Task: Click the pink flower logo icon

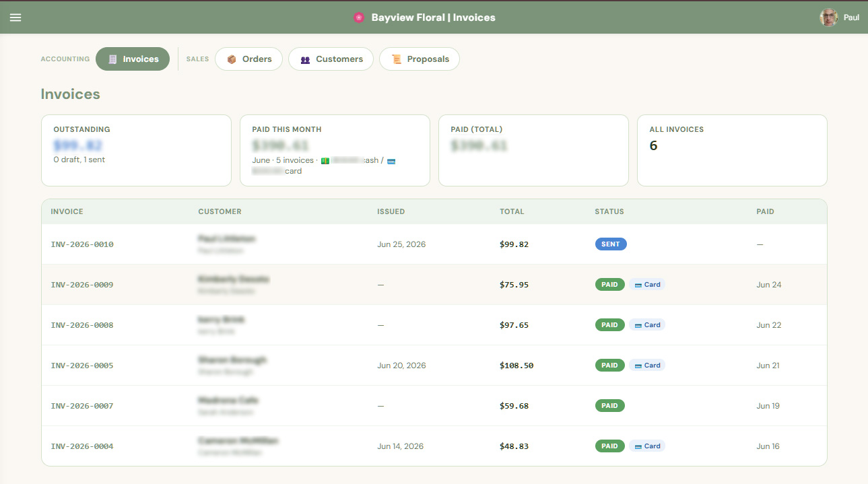Action: coord(359,18)
